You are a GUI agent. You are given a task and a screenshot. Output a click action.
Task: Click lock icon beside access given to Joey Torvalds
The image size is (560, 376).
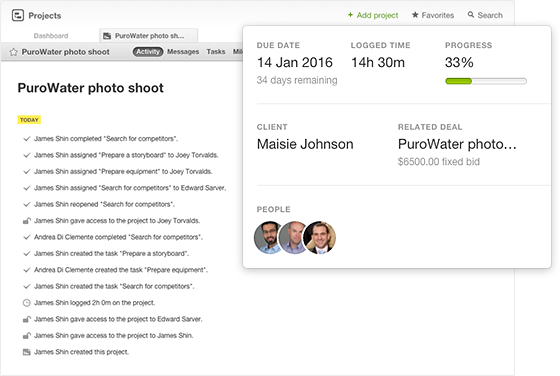(x=27, y=221)
